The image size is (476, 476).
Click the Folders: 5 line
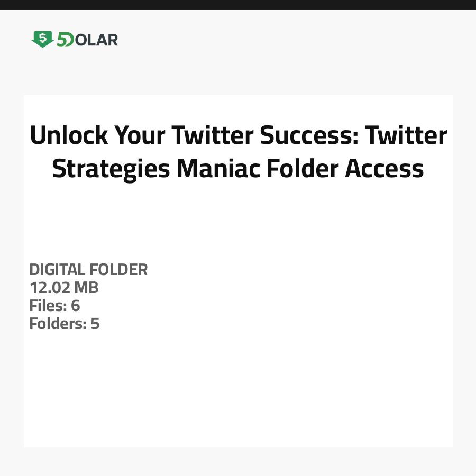64,324
